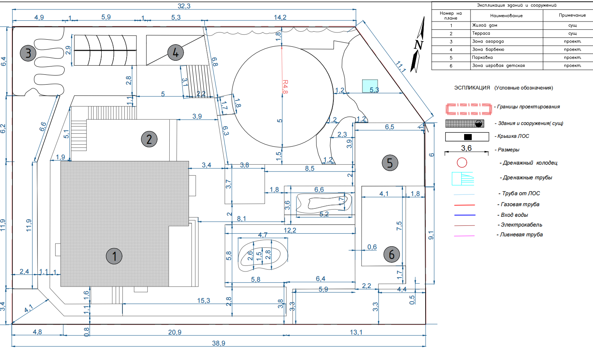Image resolution: width=593 pixels, height=364 pixels.
Task: Select the 38,9 overall width dimension
Action: (x=218, y=343)
